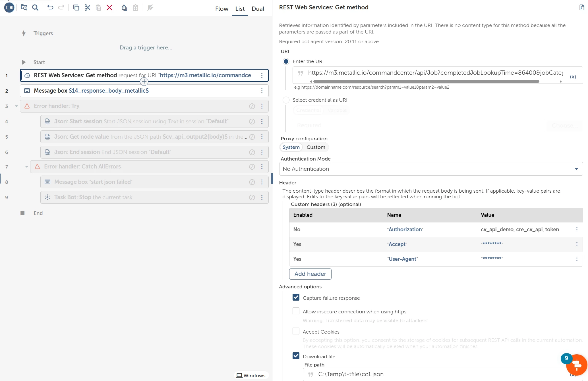Viewport: 588px width, 381px height.
Task: Enable the Accept Cookies checkbox
Action: (296, 331)
